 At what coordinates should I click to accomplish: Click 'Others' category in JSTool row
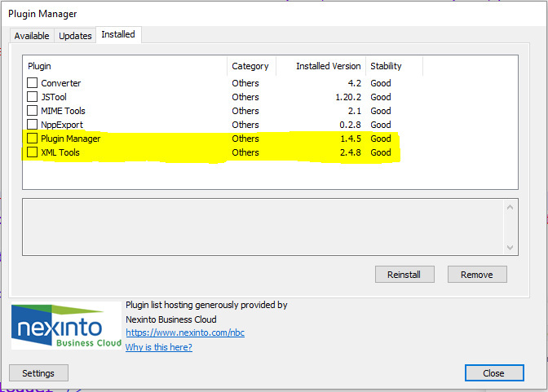click(x=245, y=97)
